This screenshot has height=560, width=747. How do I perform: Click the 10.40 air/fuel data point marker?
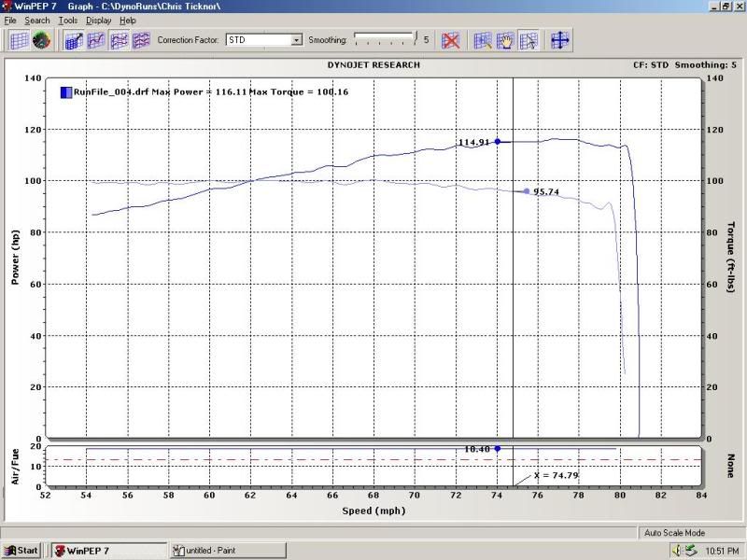click(498, 449)
